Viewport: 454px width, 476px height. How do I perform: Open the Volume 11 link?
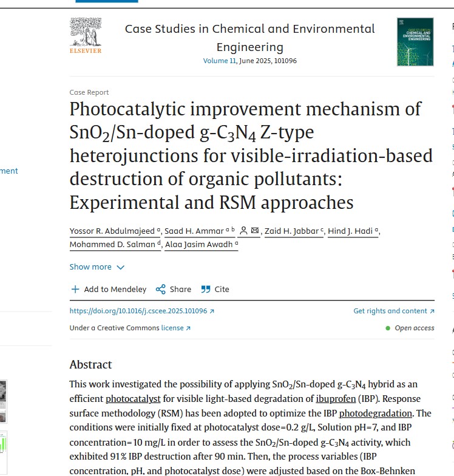point(219,61)
